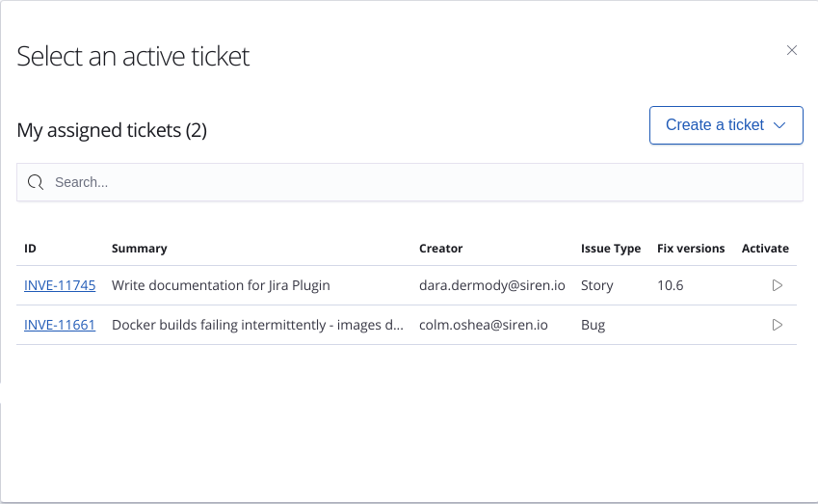Expand the Create a ticket chevron
Viewport: 818px width, 504px height.
click(x=780, y=125)
